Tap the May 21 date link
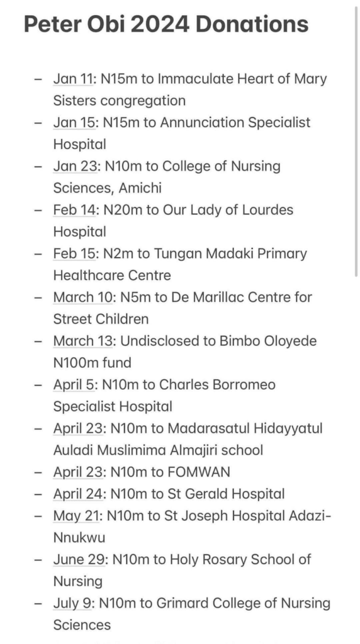360x644 pixels. pyautogui.click(x=77, y=516)
